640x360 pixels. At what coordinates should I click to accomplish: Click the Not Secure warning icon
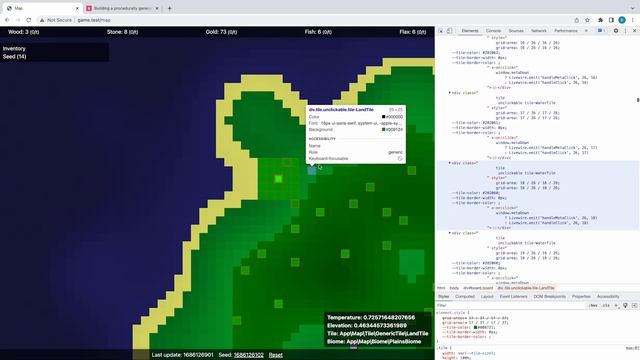point(42,20)
